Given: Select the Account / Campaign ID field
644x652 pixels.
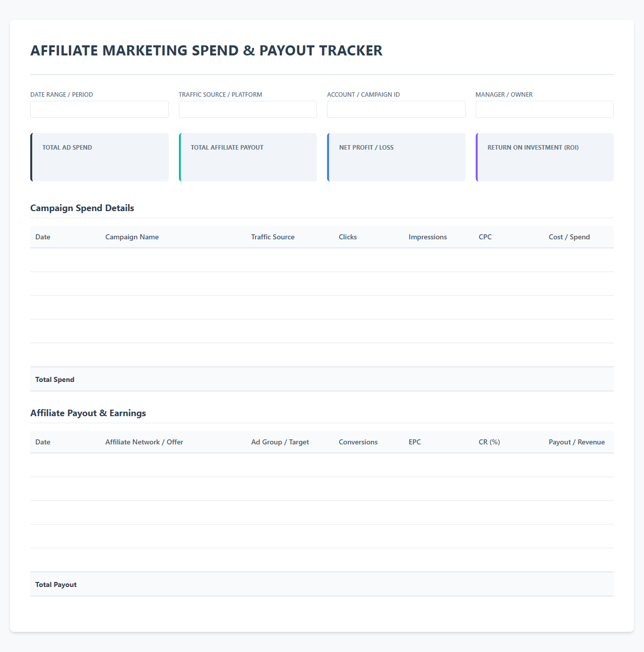Looking at the screenshot, I should pyautogui.click(x=396, y=109).
